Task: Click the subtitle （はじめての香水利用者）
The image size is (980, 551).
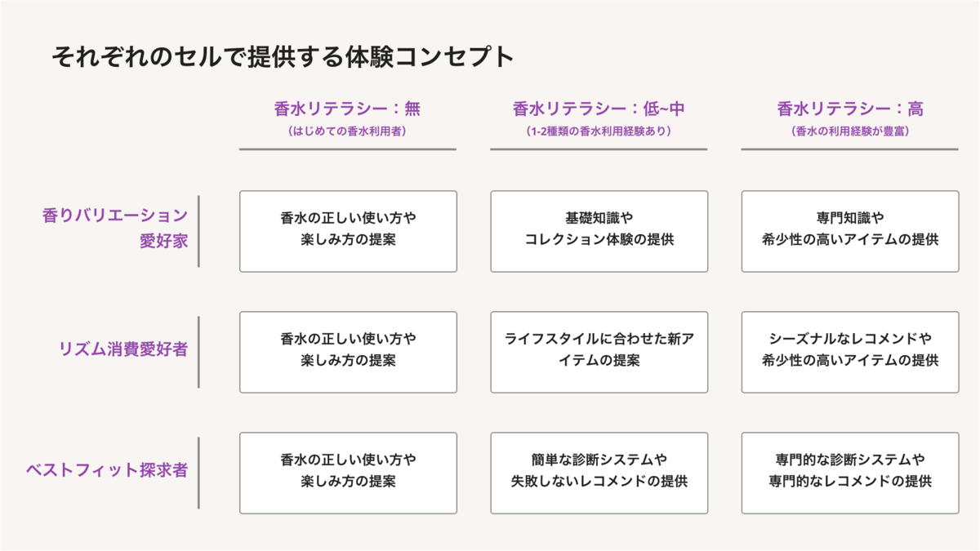Action: (x=348, y=131)
